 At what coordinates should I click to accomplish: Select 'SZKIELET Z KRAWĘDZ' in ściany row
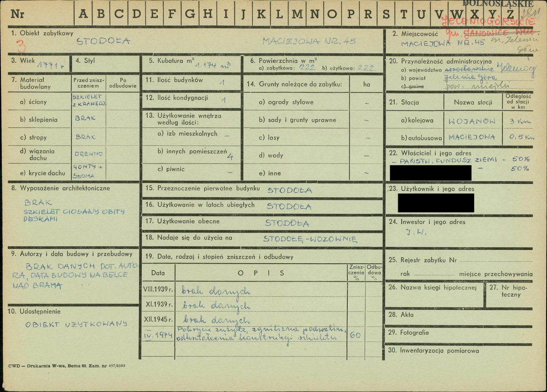click(x=89, y=100)
